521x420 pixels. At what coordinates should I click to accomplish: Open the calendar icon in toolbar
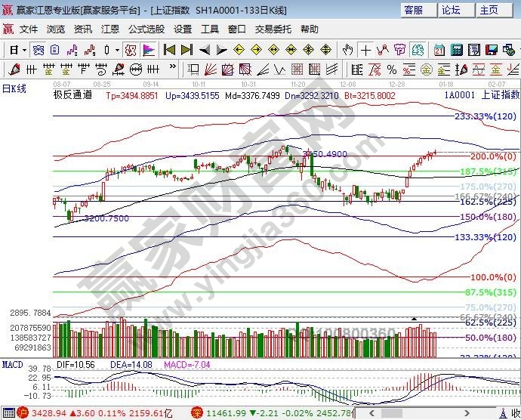click(x=439, y=50)
